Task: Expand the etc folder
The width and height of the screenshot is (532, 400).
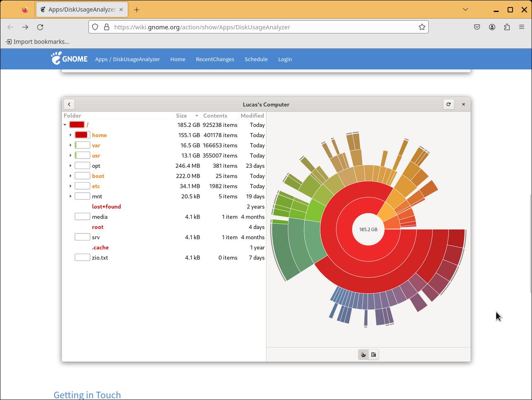Action: click(x=70, y=186)
